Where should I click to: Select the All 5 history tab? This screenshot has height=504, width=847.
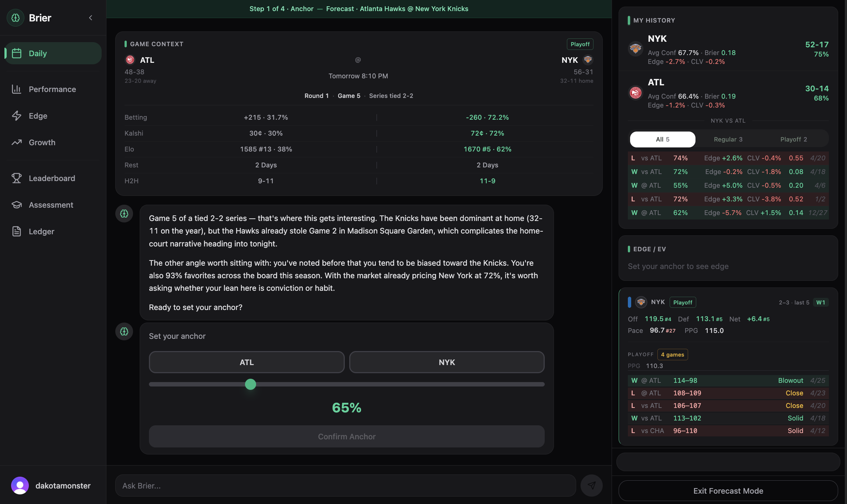tap(663, 139)
